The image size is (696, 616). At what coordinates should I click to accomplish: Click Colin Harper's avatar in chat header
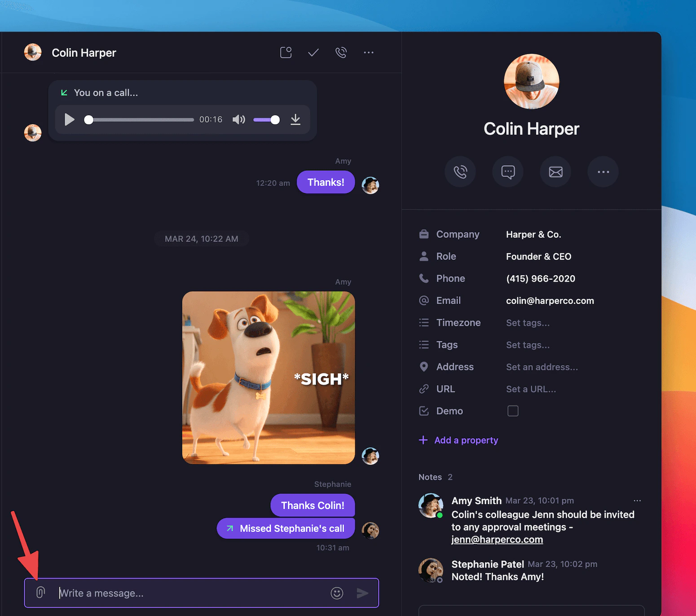(x=33, y=53)
